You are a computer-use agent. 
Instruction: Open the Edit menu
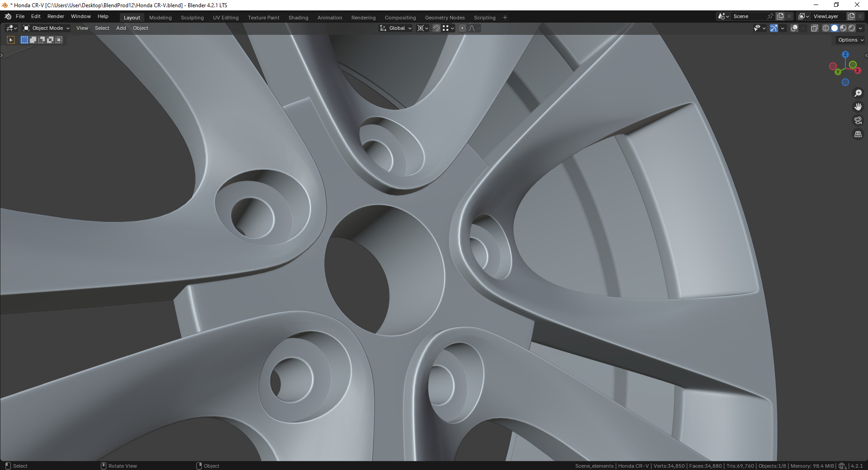point(36,16)
